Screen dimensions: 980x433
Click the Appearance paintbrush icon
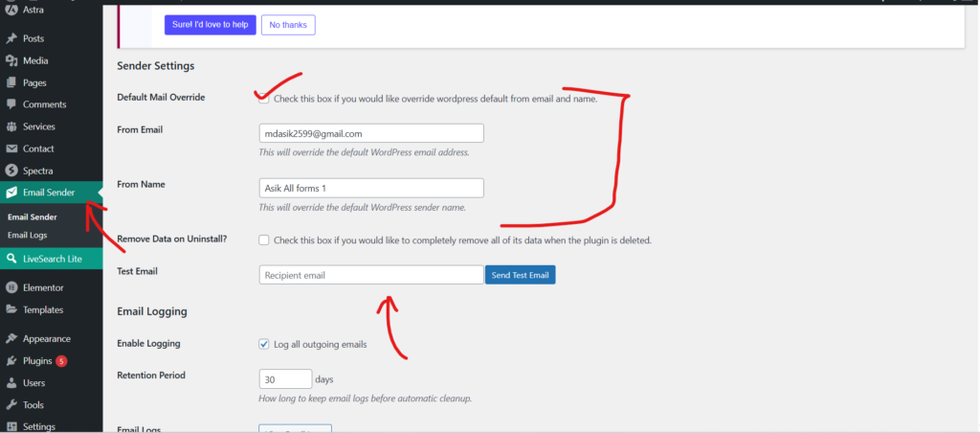[x=11, y=338]
